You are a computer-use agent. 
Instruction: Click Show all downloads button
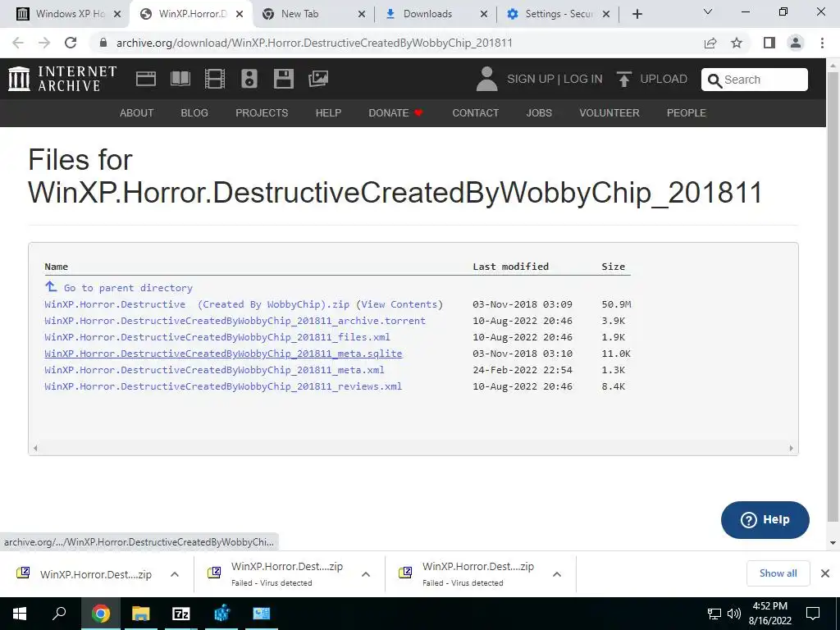click(x=778, y=573)
